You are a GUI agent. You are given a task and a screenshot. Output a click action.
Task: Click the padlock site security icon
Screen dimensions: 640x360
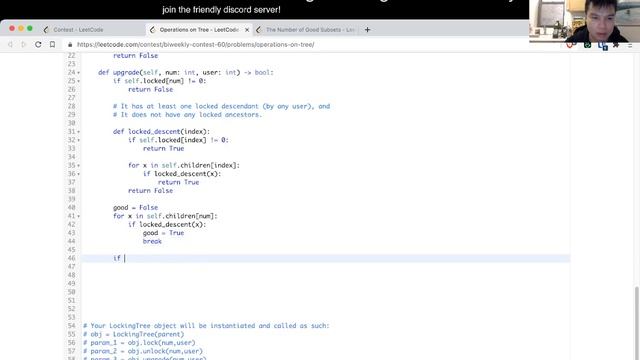tap(70, 44)
